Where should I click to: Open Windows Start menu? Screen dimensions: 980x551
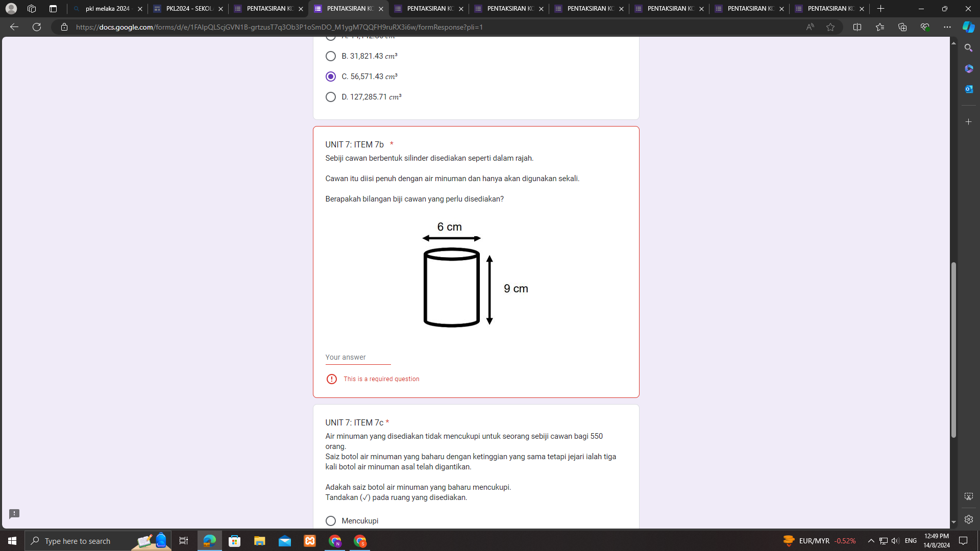[x=12, y=541]
